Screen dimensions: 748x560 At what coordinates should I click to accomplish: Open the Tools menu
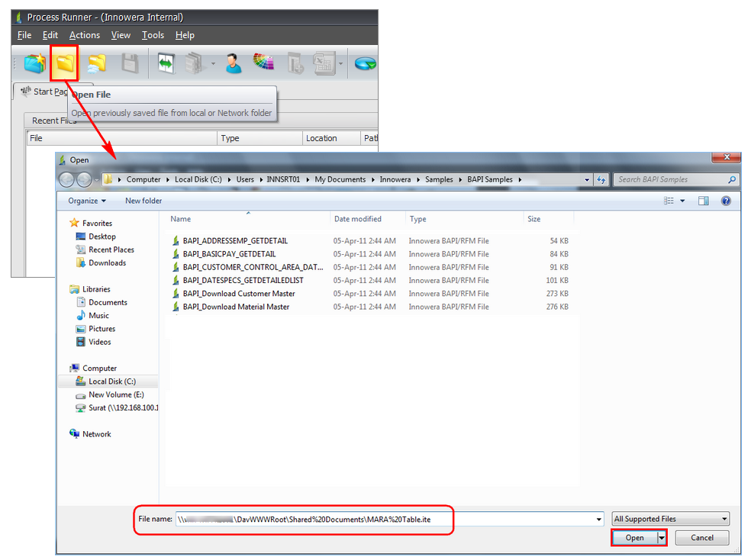[x=153, y=35]
